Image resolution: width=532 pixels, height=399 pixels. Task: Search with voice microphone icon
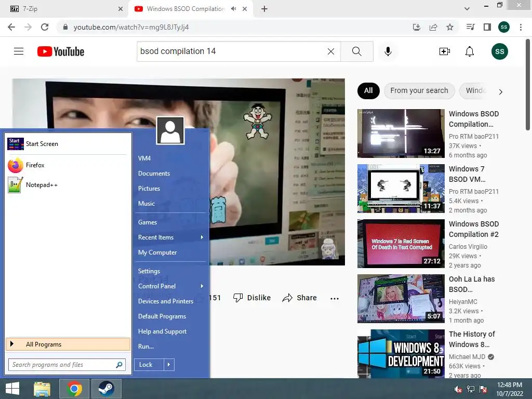coord(388,51)
